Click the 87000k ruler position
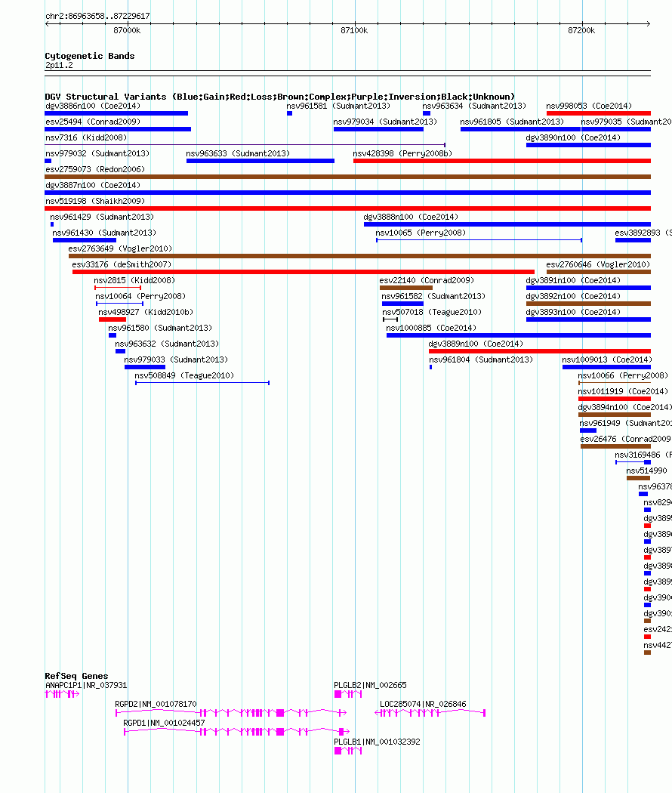The image size is (672, 793). [127, 30]
